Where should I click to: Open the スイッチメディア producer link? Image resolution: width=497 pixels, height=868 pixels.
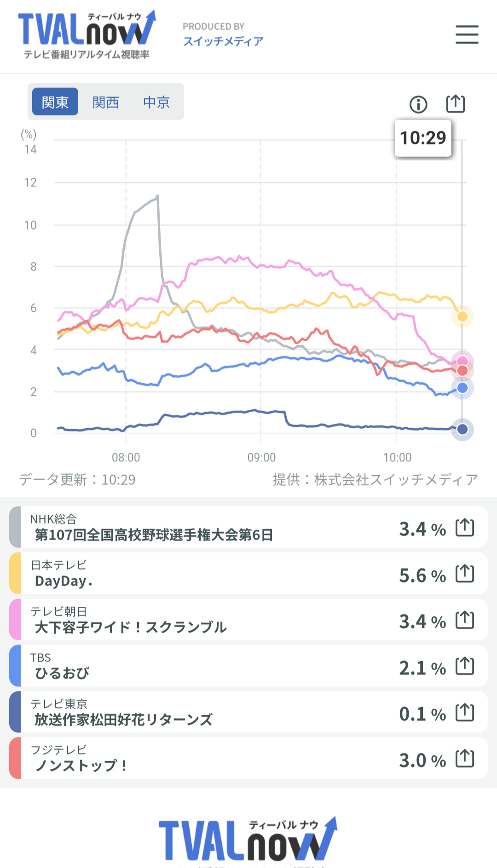click(x=223, y=41)
